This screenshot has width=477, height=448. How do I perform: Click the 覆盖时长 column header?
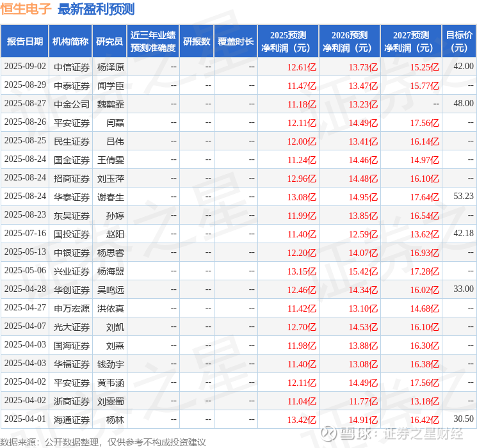click(x=236, y=41)
